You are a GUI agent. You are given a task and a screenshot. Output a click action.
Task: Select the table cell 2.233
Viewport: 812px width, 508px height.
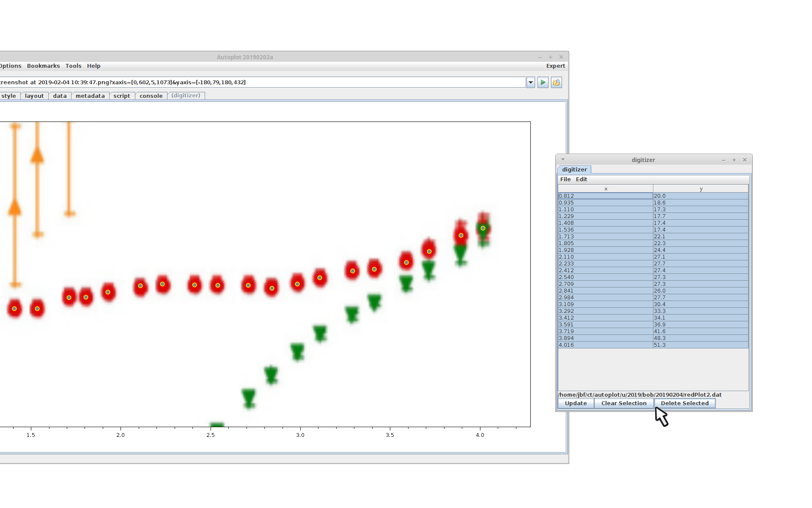coord(606,264)
